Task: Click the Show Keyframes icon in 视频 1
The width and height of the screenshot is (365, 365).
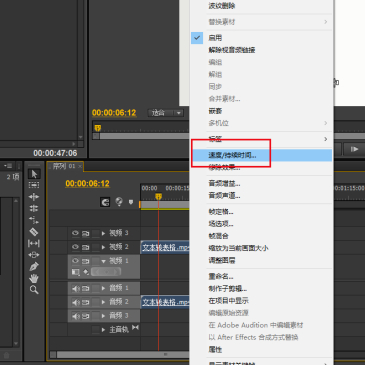Action: click(86, 272)
